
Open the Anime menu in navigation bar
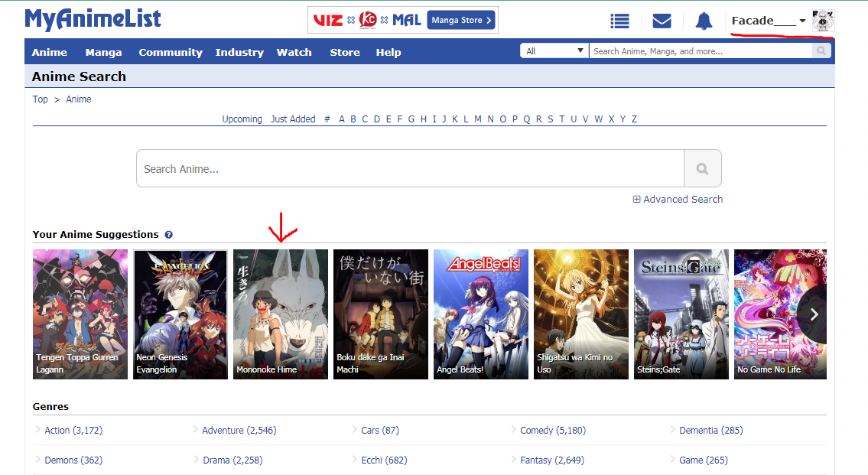point(49,52)
